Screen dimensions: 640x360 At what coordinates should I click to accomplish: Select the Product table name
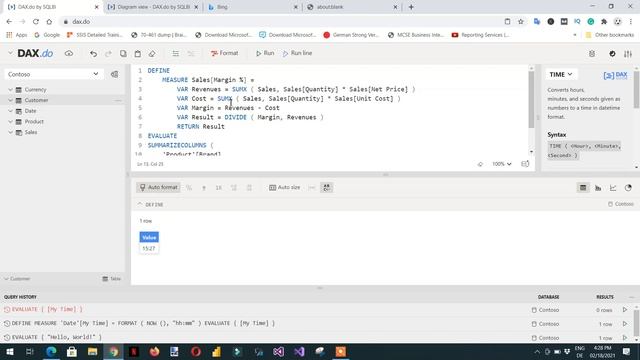34,121
